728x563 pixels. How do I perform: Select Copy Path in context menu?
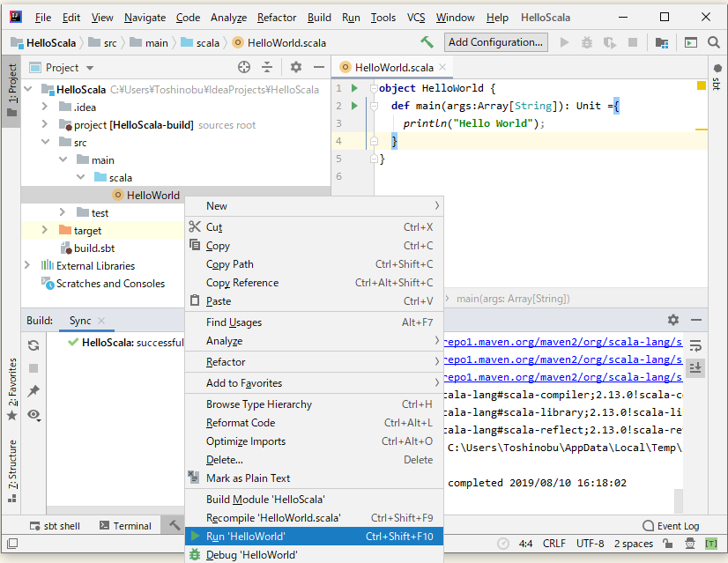(x=315, y=264)
